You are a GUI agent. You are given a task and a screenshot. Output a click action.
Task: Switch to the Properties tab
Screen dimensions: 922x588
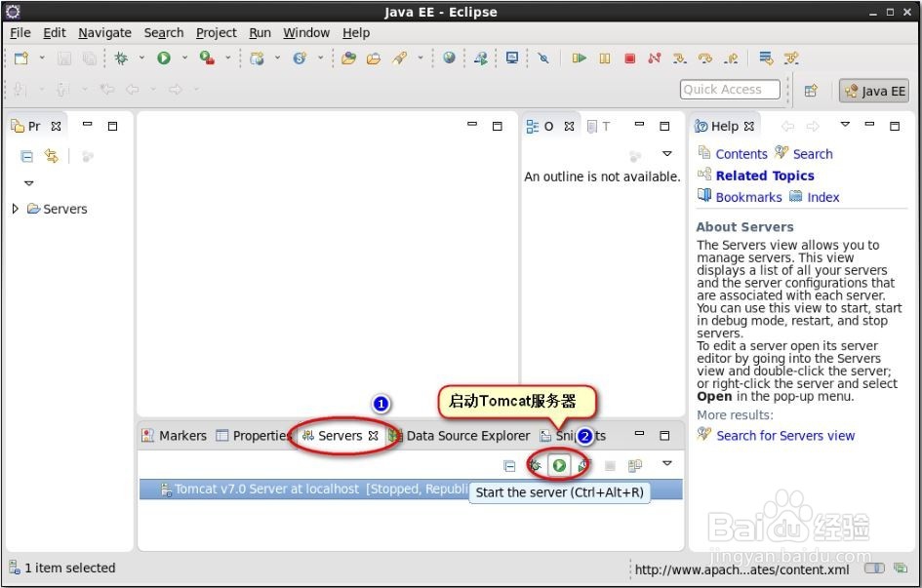point(254,436)
